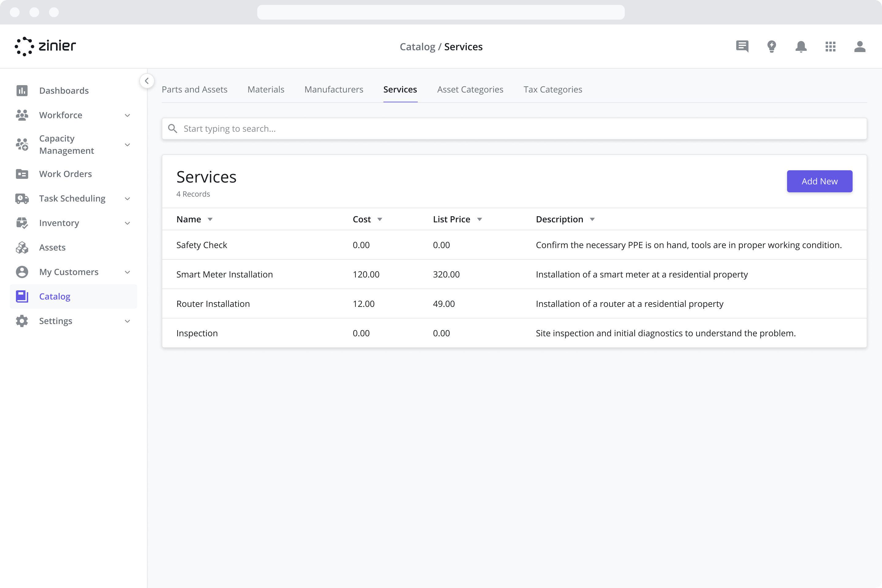Select the Dashboards sidebar icon
The width and height of the screenshot is (882, 588).
point(22,90)
